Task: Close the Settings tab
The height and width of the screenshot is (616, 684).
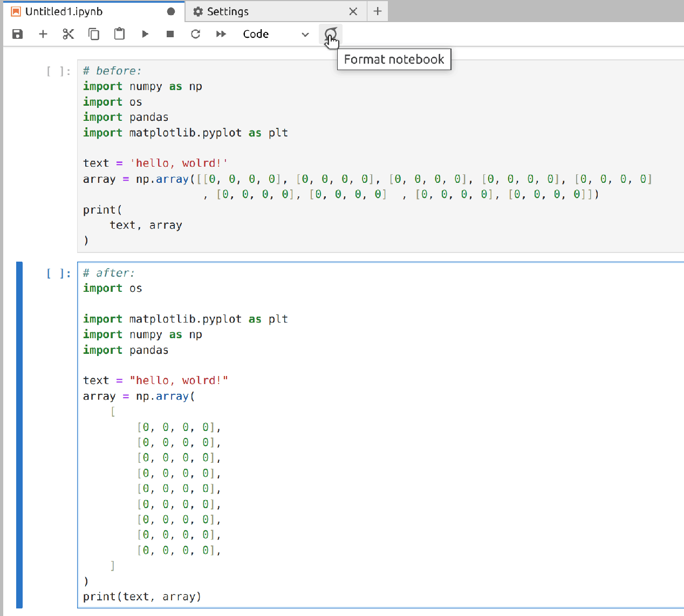Action: (353, 11)
